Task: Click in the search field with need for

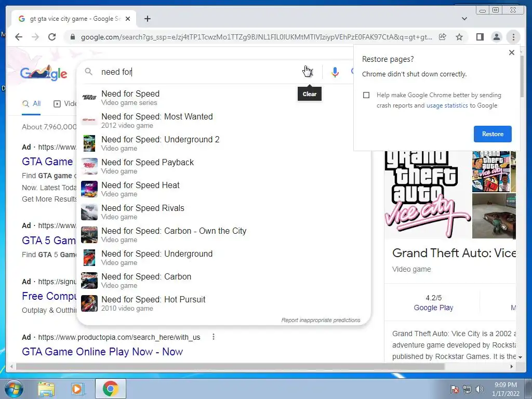Action: pos(200,72)
